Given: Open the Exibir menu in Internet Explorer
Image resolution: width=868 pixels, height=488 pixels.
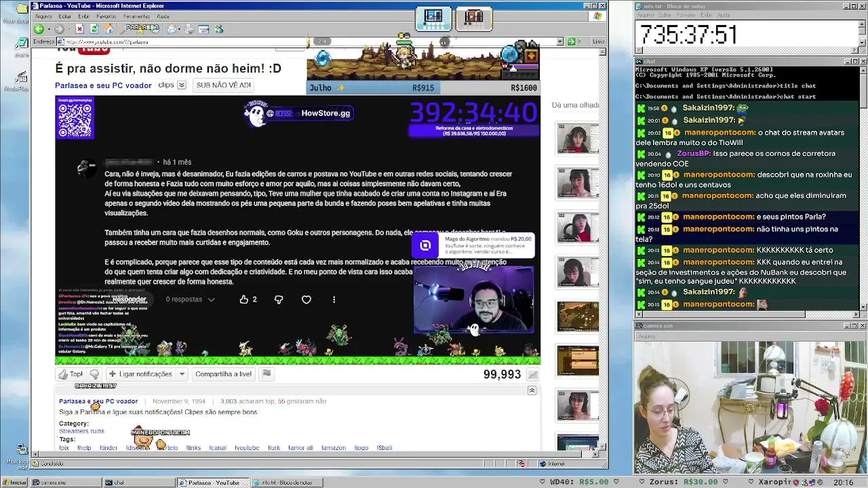Looking at the screenshot, I should (83, 16).
